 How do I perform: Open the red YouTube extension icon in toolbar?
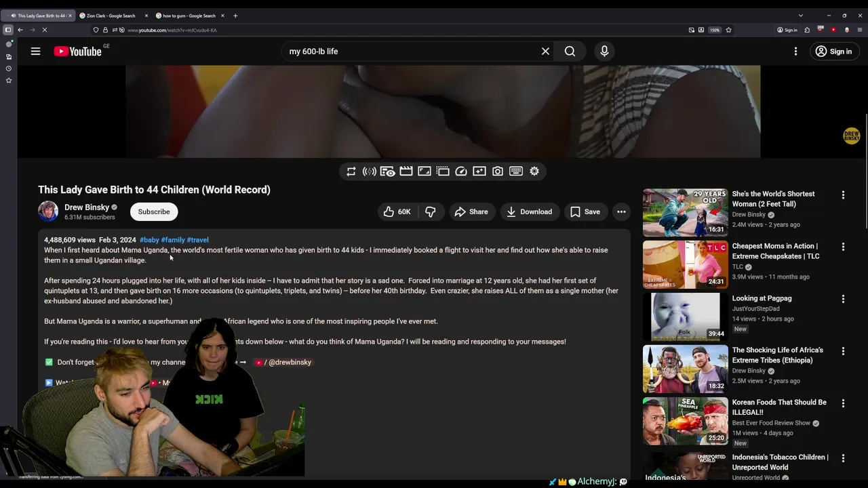click(833, 30)
